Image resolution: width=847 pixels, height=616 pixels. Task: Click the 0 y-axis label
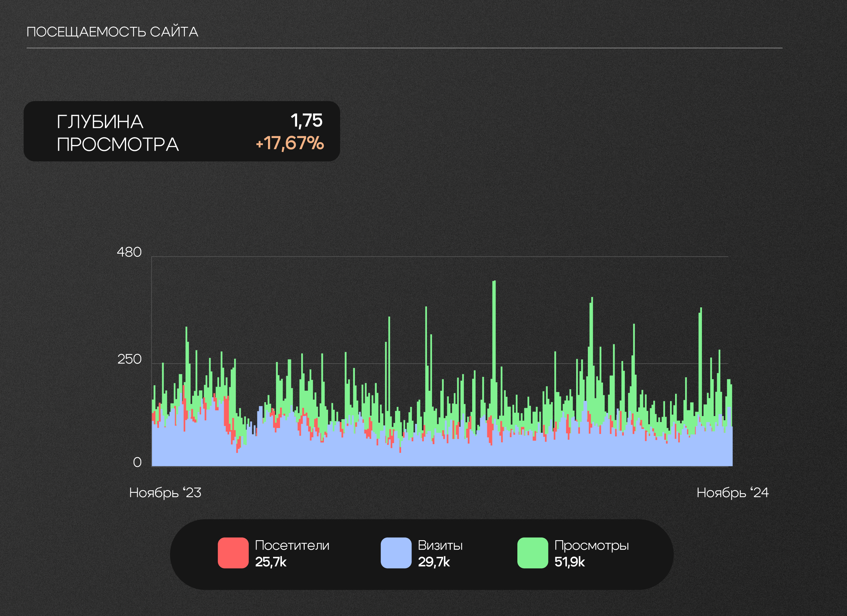[x=137, y=462]
